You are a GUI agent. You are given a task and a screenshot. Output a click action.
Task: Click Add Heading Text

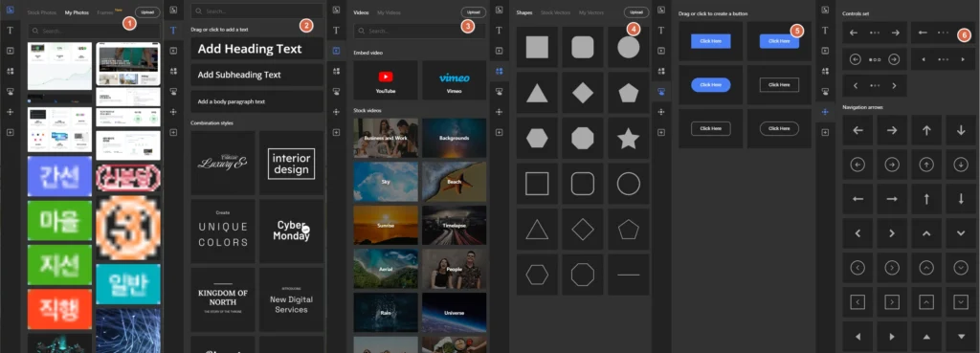pyautogui.click(x=256, y=49)
